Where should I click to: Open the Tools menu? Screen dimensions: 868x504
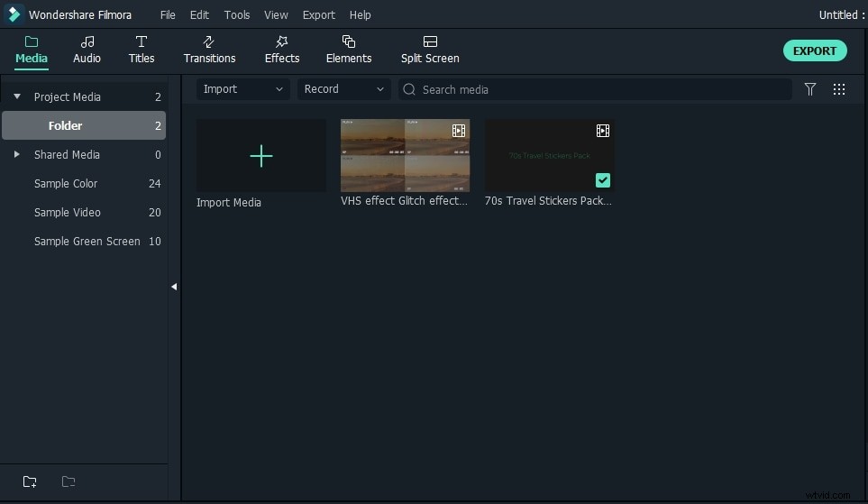(x=237, y=15)
